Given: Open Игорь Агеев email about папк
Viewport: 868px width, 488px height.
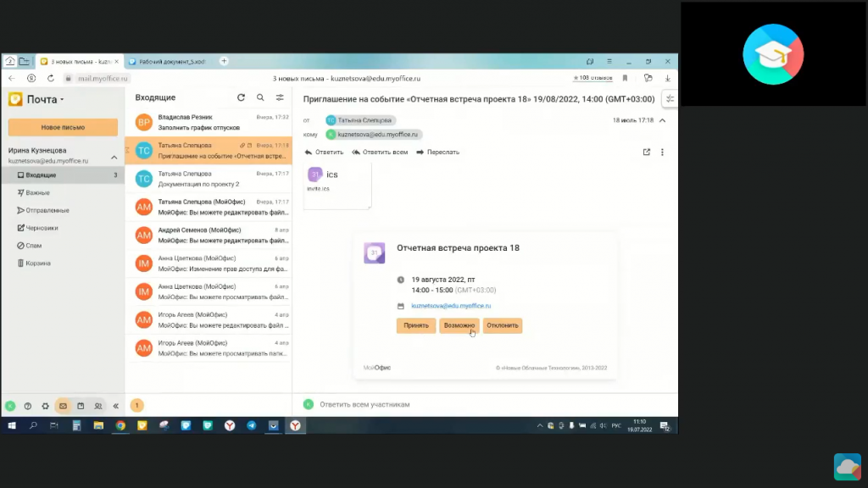Looking at the screenshot, I should pos(209,348).
